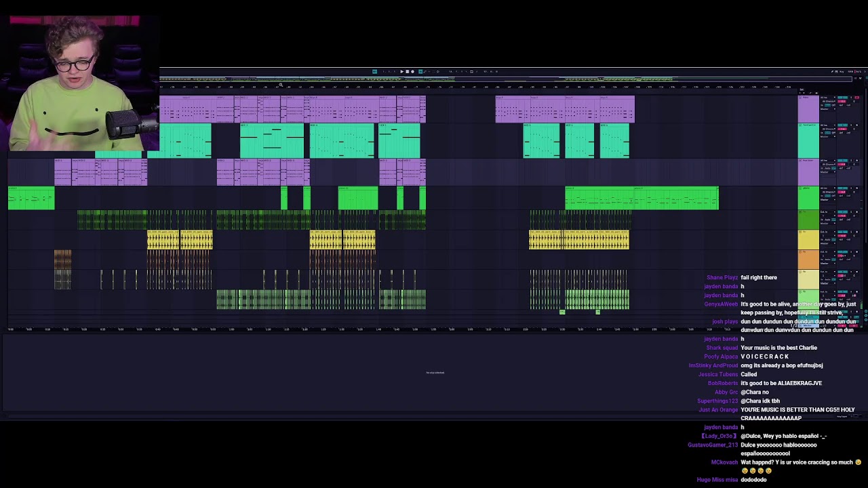
Task: Arm the Key bass track for recording
Action: click(x=856, y=161)
